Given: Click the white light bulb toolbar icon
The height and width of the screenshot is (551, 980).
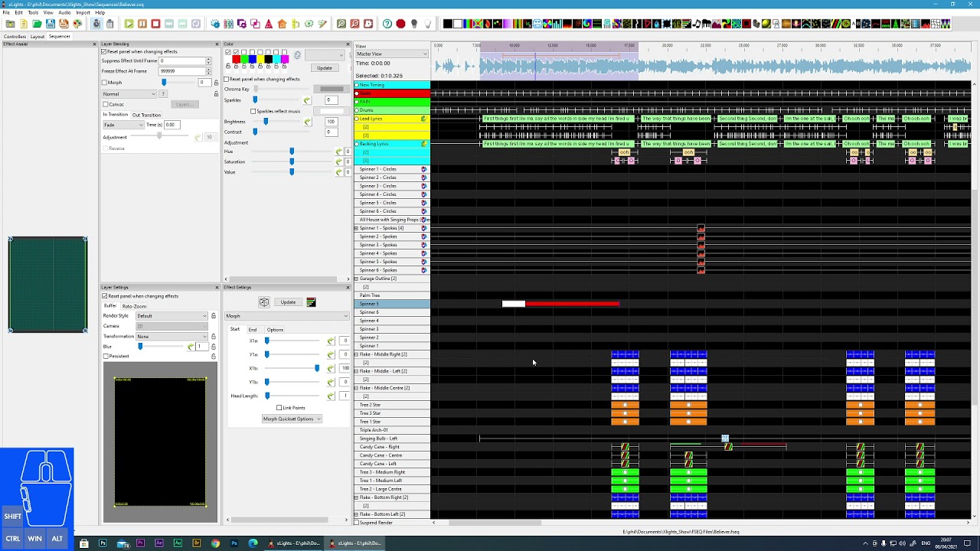Looking at the screenshot, I should pyautogui.click(x=427, y=24).
